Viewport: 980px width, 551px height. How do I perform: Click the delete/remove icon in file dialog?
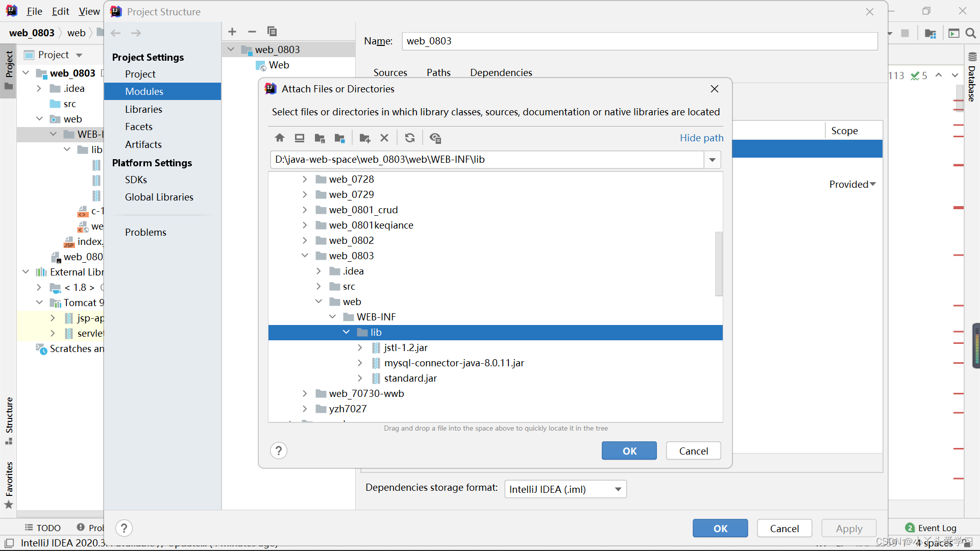(384, 138)
